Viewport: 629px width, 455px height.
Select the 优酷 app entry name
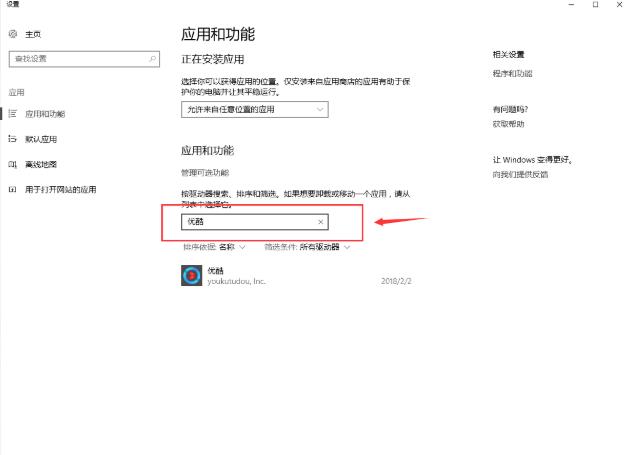click(x=215, y=270)
